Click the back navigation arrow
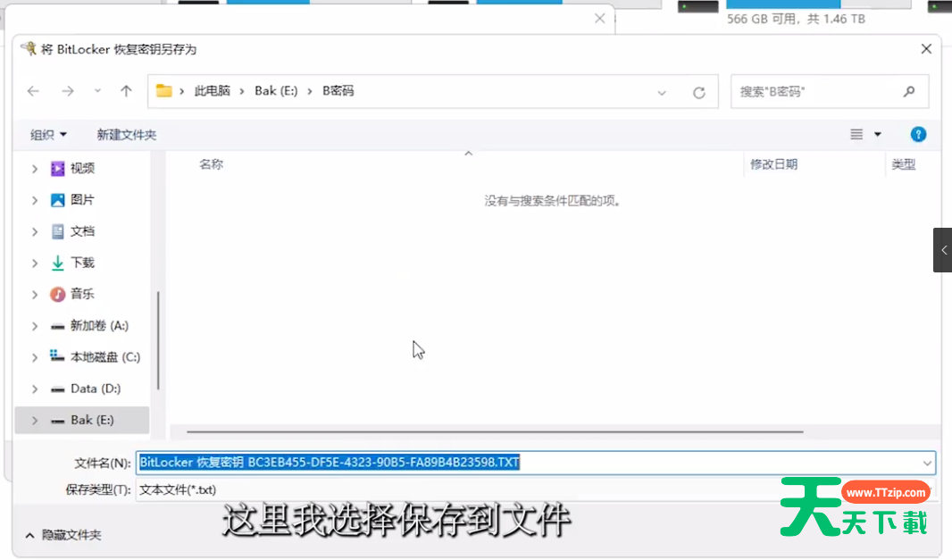This screenshot has width=952, height=560. click(33, 90)
